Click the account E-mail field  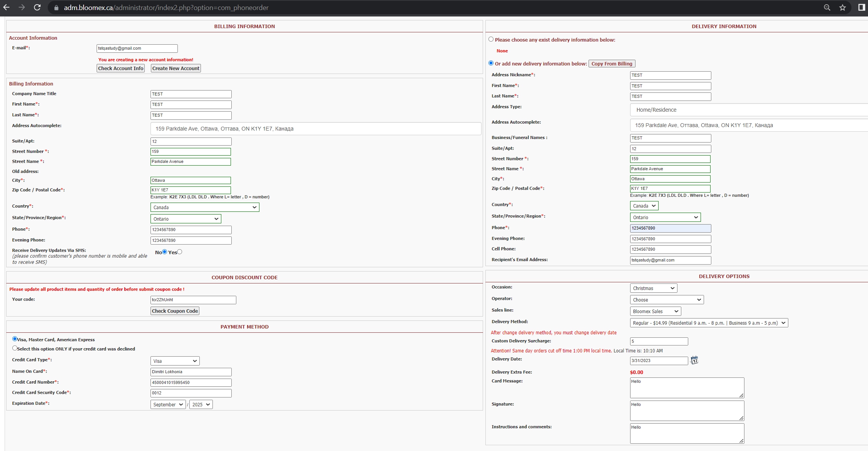137,48
